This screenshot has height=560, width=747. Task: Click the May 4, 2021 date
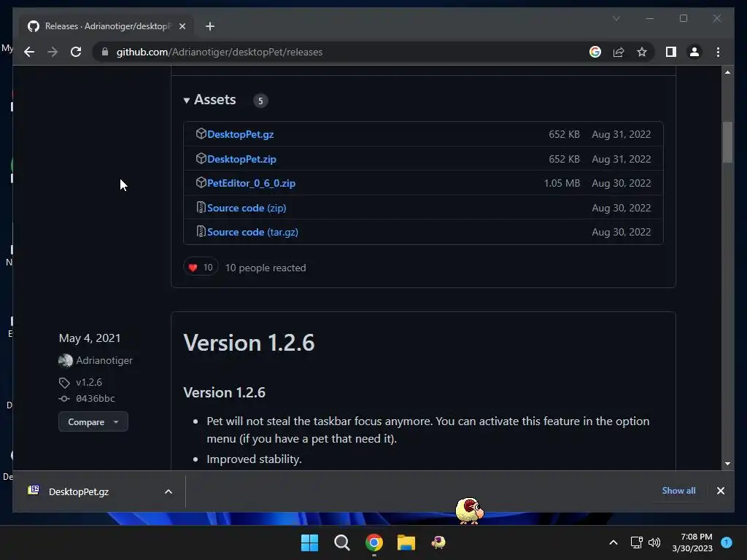[x=90, y=338]
